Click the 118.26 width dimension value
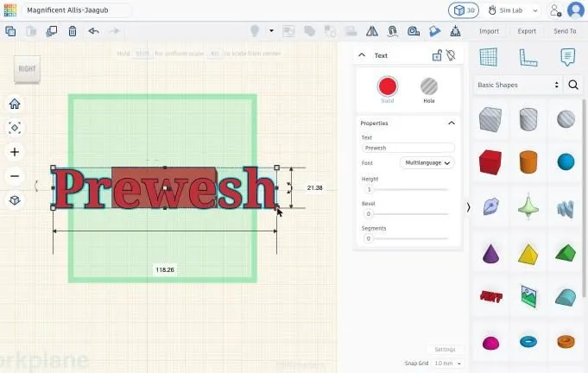Viewport: 588px width, 373px height. (165, 269)
